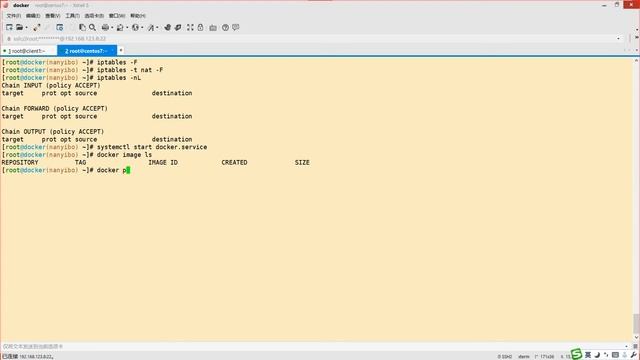Screen dimensions: 640x360
Task: Click the 'REPOSITORY' column header text
Action: [x=20, y=162]
